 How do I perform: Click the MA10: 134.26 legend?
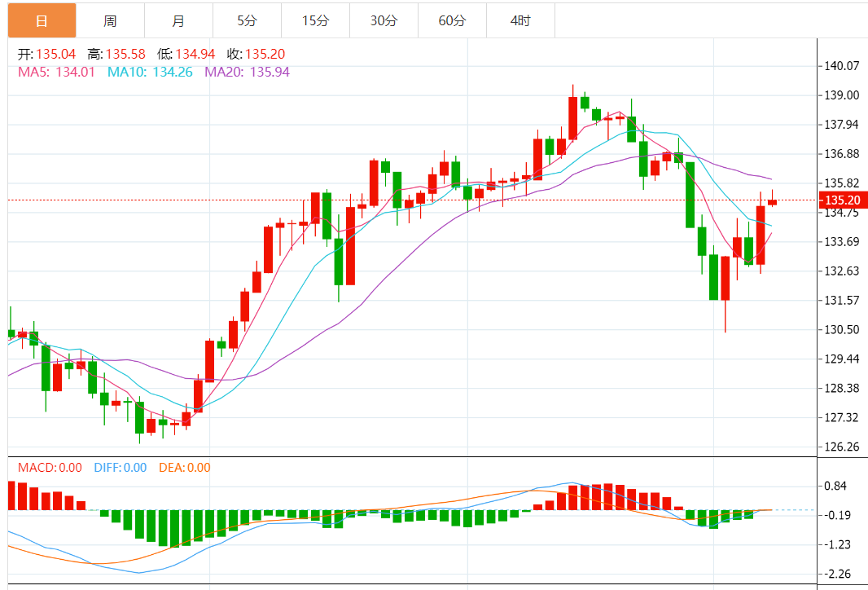pyautogui.click(x=150, y=72)
